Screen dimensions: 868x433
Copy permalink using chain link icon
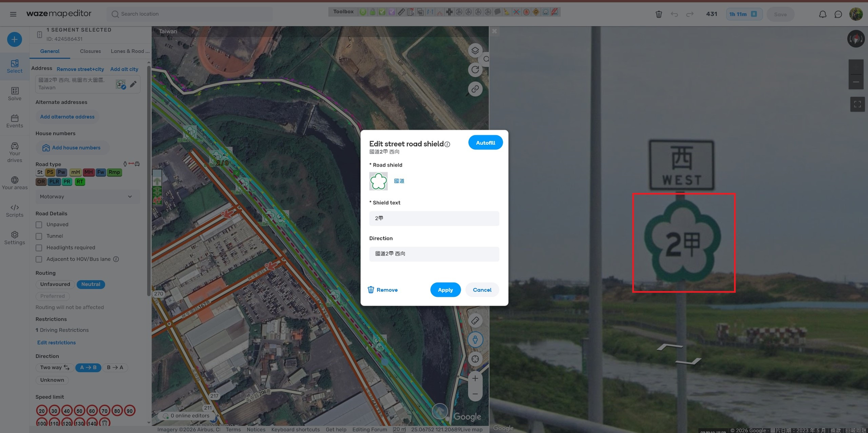click(475, 89)
